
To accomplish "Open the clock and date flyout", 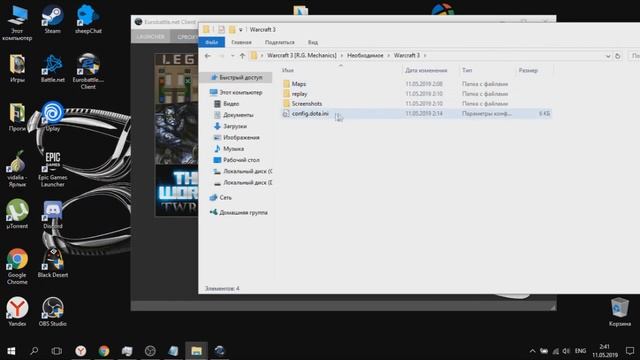I will coord(605,351).
